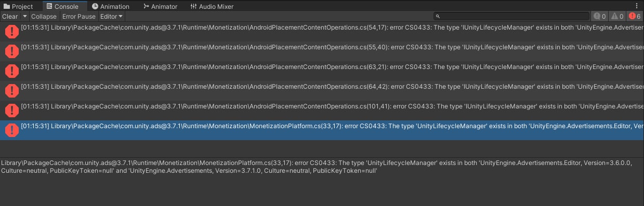Click the console search field
Image resolution: width=644 pixels, height=206 pixels.
(511, 17)
